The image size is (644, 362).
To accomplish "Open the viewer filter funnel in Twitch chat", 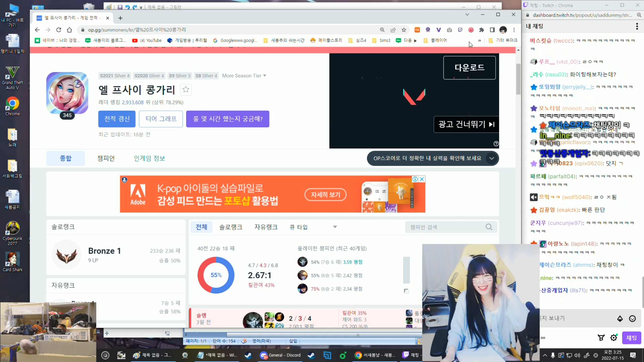I will click(x=601, y=338).
